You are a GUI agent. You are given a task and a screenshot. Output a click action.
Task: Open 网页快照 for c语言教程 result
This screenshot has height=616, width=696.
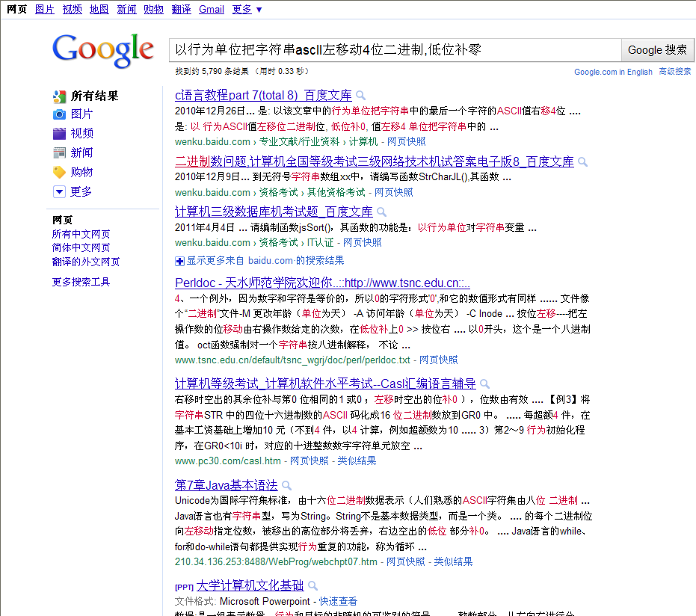406,141
